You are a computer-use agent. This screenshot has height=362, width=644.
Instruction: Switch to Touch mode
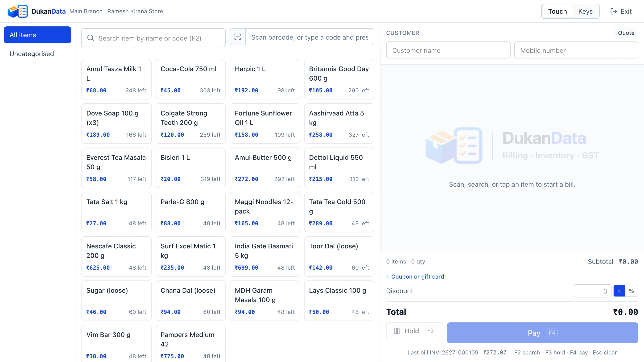[x=557, y=11]
